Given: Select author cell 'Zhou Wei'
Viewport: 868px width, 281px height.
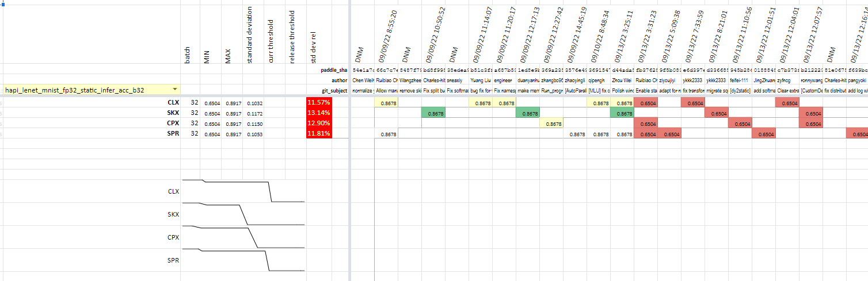Looking at the screenshot, I should coord(622,80).
